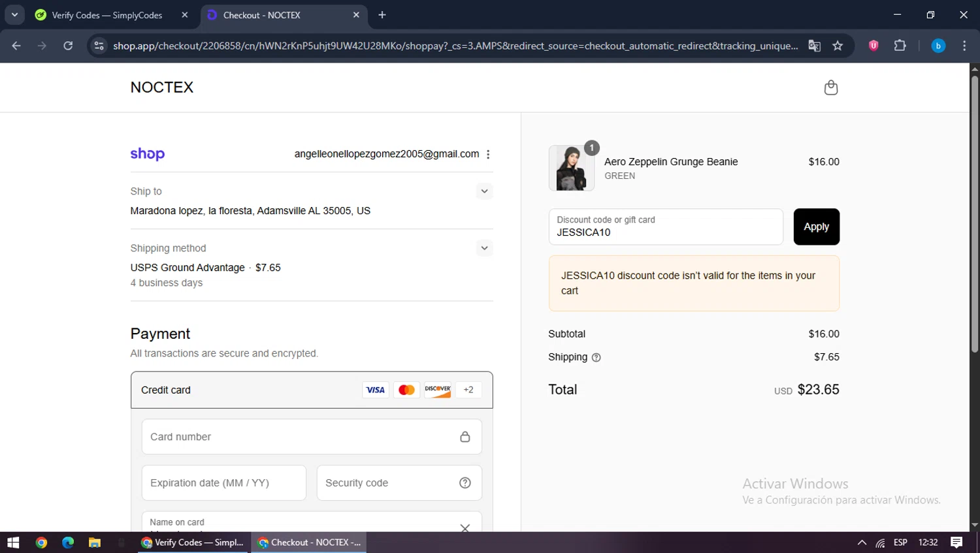980x553 pixels.
Task: Click the Shipping info question mark icon
Action: tap(596, 358)
